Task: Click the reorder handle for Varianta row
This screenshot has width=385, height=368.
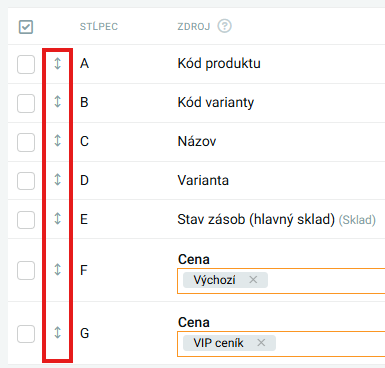Action: (58, 180)
